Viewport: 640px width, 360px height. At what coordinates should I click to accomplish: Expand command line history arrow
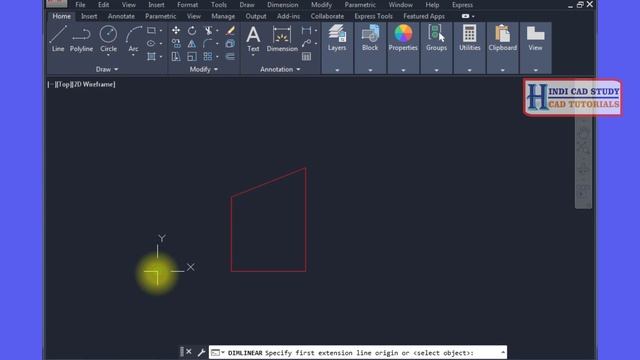tap(503, 352)
